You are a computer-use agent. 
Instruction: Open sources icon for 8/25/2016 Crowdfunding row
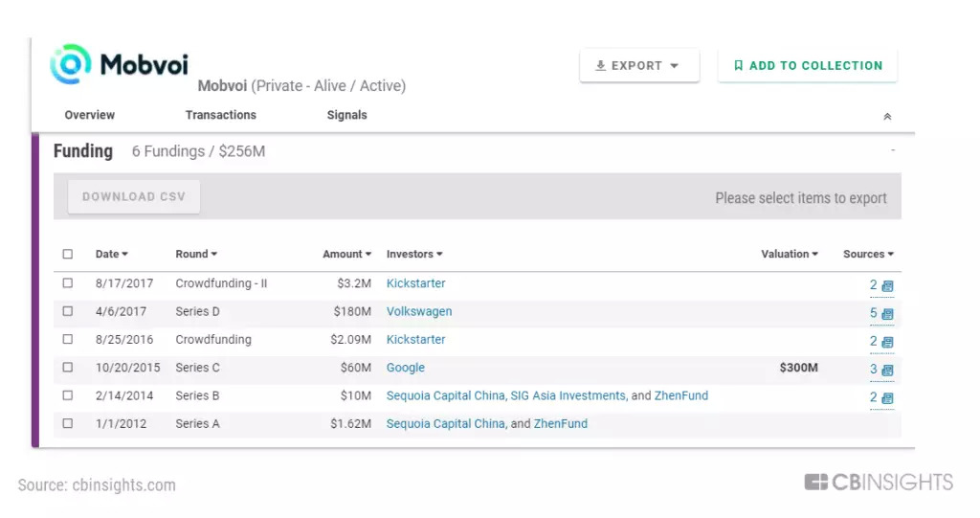point(887,342)
